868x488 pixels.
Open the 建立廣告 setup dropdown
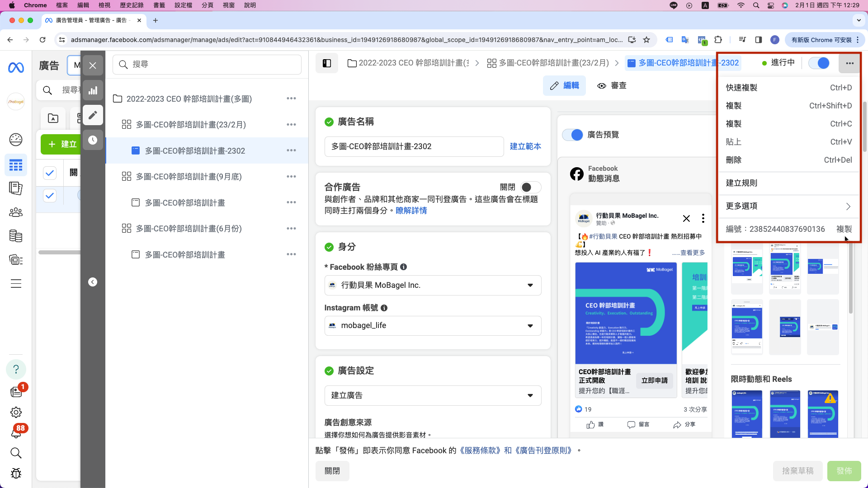pos(433,396)
